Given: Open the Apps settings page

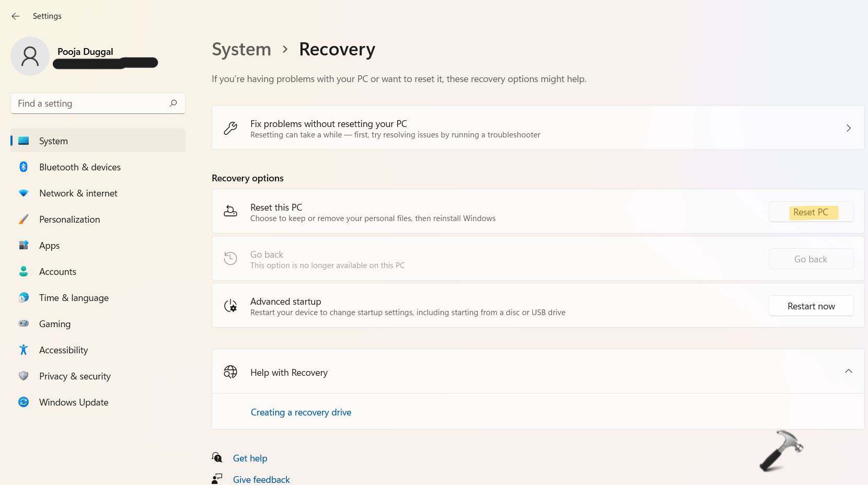Looking at the screenshot, I should click(x=49, y=246).
